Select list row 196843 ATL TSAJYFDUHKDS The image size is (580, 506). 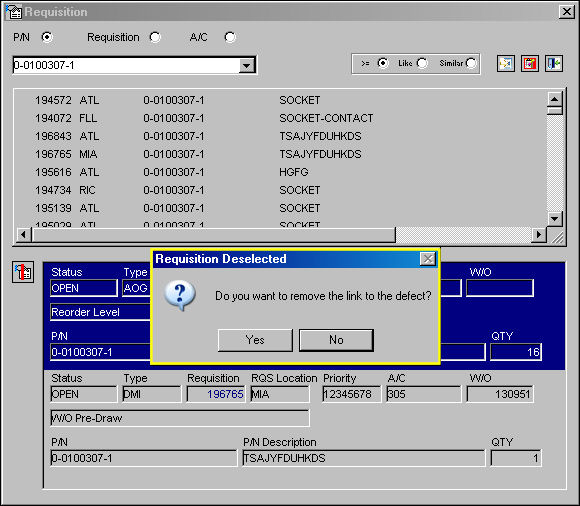tap(280, 136)
